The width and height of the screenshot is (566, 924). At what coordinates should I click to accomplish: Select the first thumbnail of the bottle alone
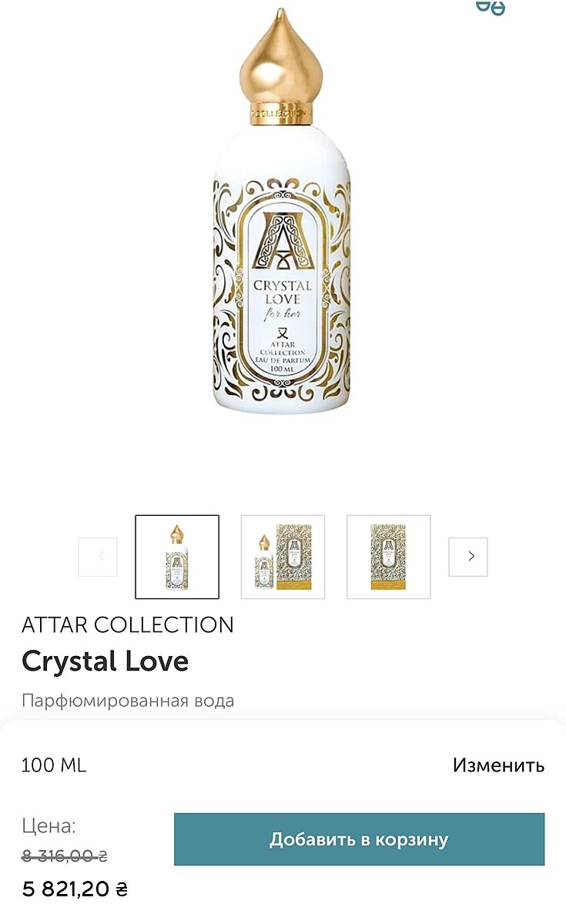(x=177, y=557)
